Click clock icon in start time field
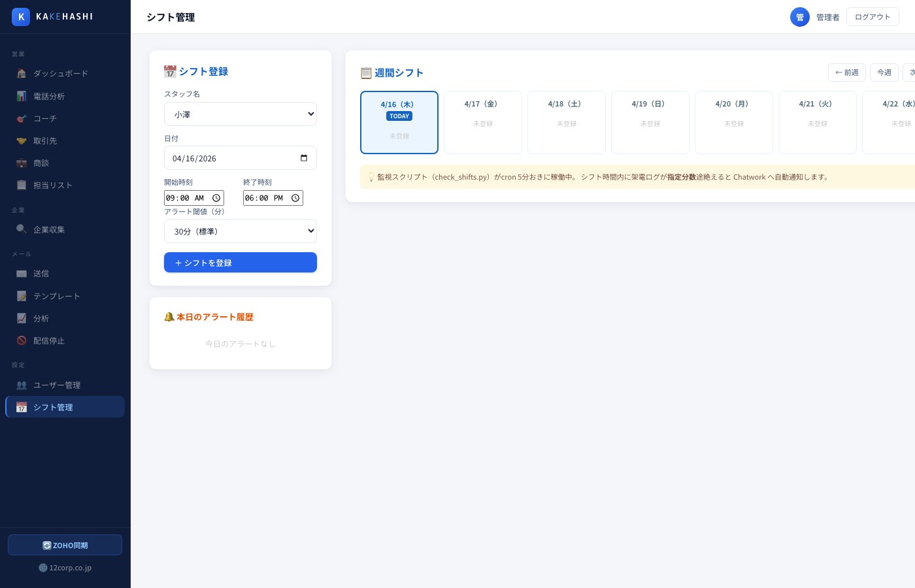The width and height of the screenshot is (915, 588). (x=216, y=198)
